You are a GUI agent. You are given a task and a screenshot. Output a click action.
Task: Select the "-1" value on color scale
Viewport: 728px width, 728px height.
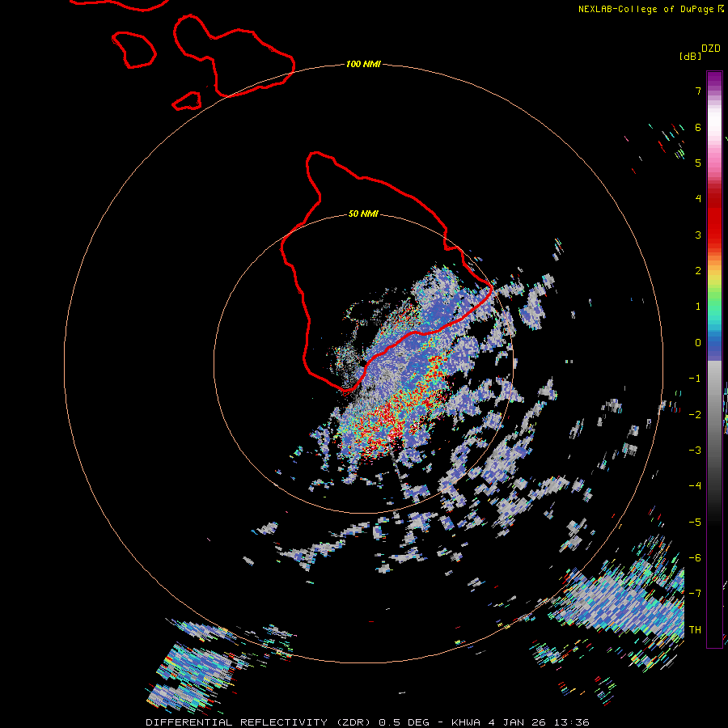coord(695,379)
